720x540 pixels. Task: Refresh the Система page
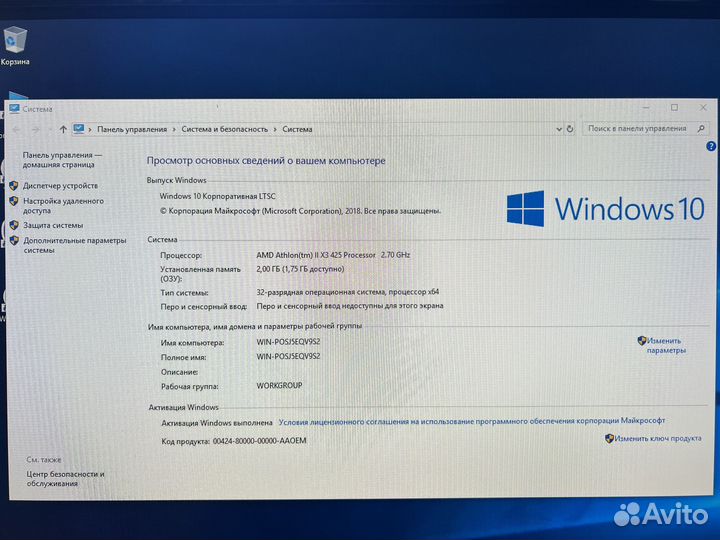click(x=570, y=129)
